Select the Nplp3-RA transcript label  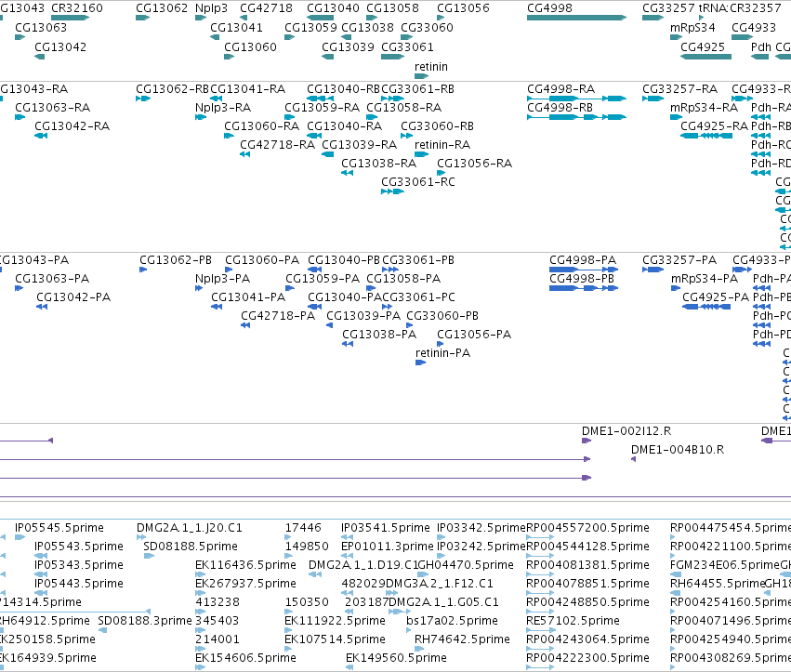tap(223, 108)
